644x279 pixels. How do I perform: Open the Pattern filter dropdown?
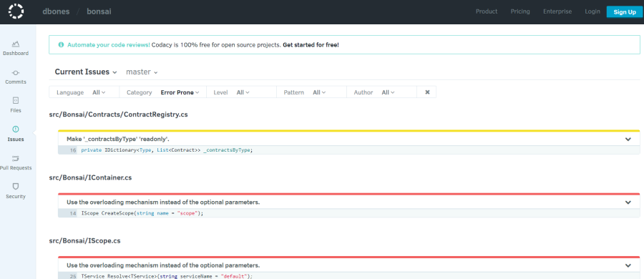tap(319, 92)
